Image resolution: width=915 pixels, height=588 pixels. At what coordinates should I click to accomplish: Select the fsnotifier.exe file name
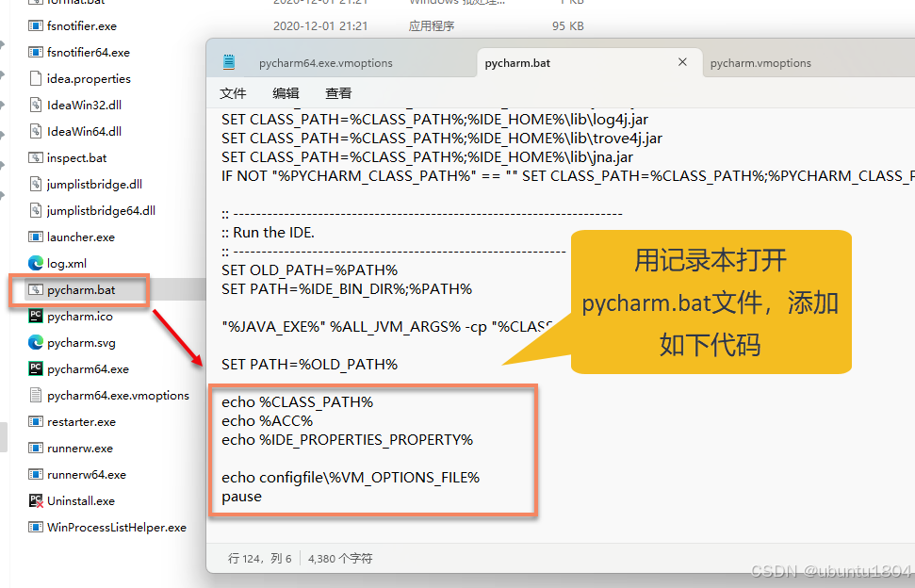pos(82,26)
